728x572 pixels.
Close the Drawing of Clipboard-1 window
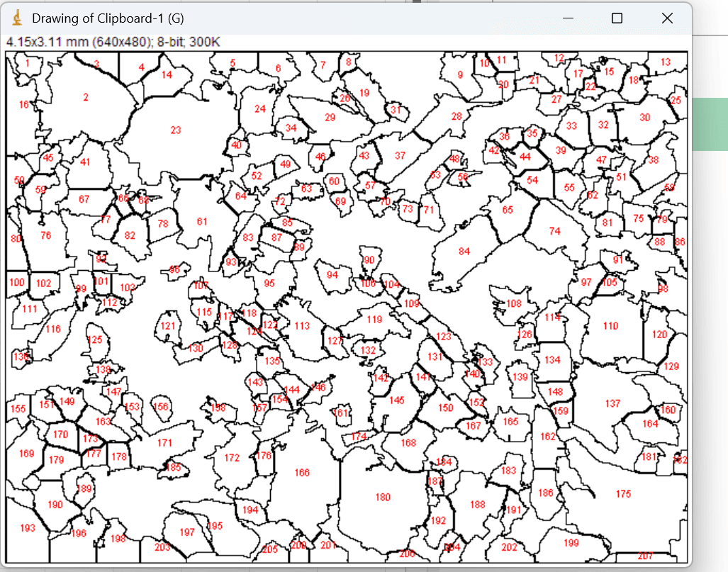[667, 18]
